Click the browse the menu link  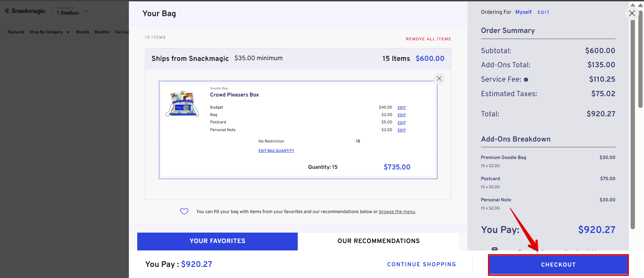tap(397, 212)
